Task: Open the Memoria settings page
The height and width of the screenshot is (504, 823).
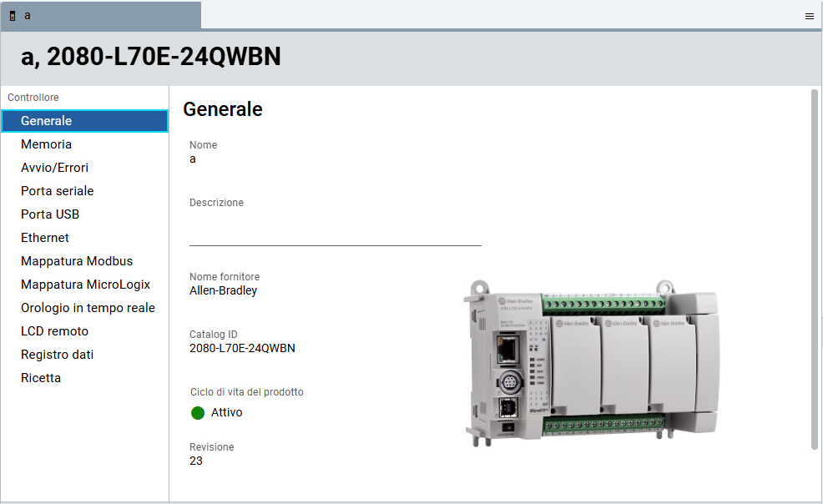Action: (47, 144)
